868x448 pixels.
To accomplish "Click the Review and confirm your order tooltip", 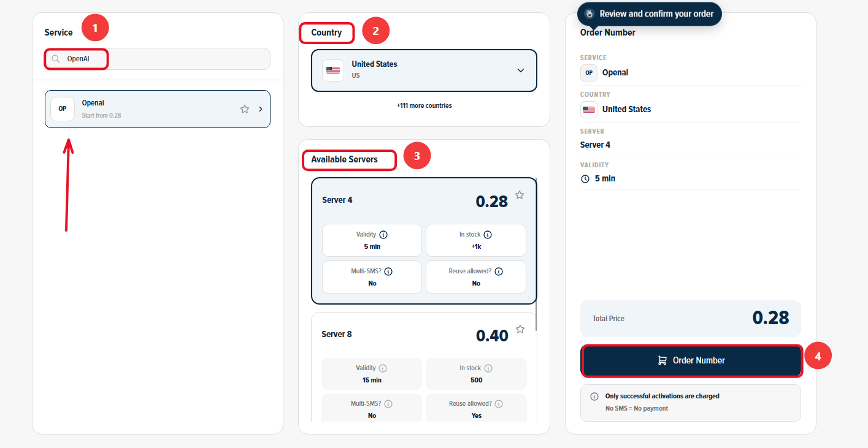I will click(650, 13).
